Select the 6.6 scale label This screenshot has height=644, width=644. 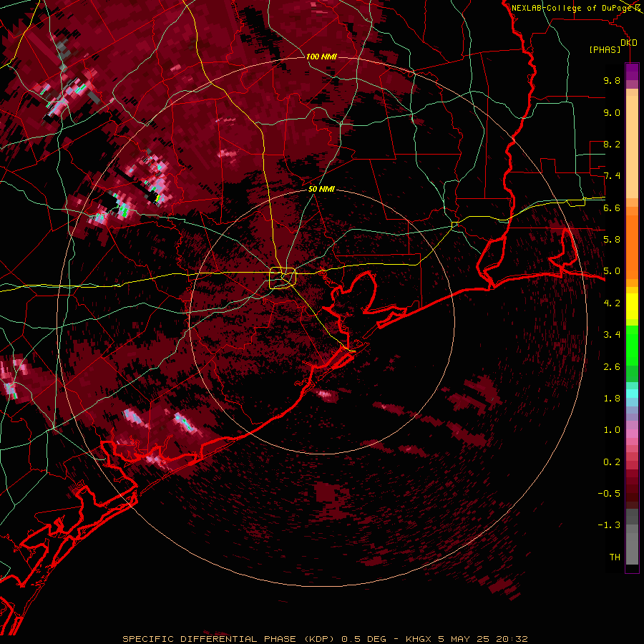click(612, 208)
